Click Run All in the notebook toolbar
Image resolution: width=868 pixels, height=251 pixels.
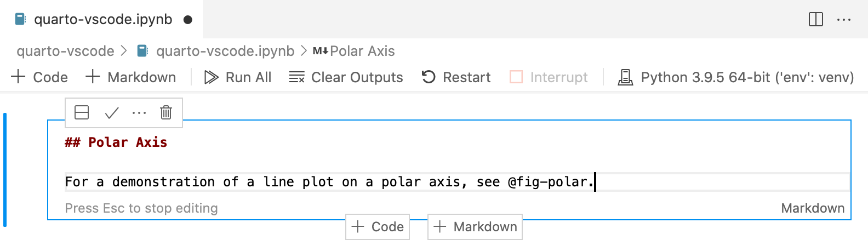238,77
